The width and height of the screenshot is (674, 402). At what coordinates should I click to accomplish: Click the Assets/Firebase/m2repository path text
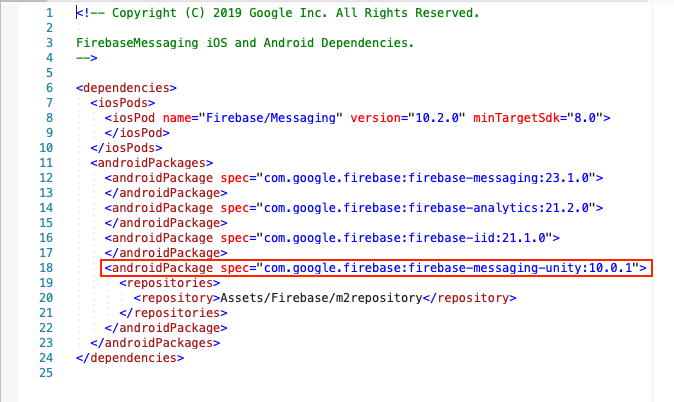point(321,298)
